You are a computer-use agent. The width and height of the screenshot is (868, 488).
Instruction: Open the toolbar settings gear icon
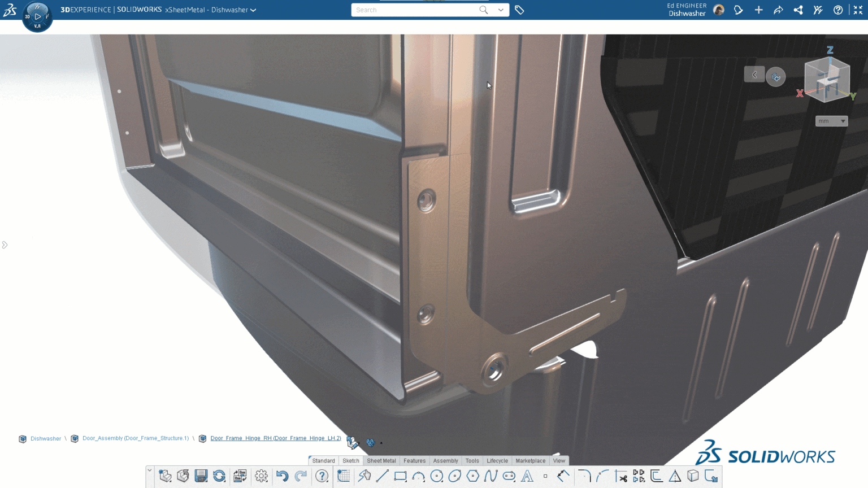click(261, 476)
